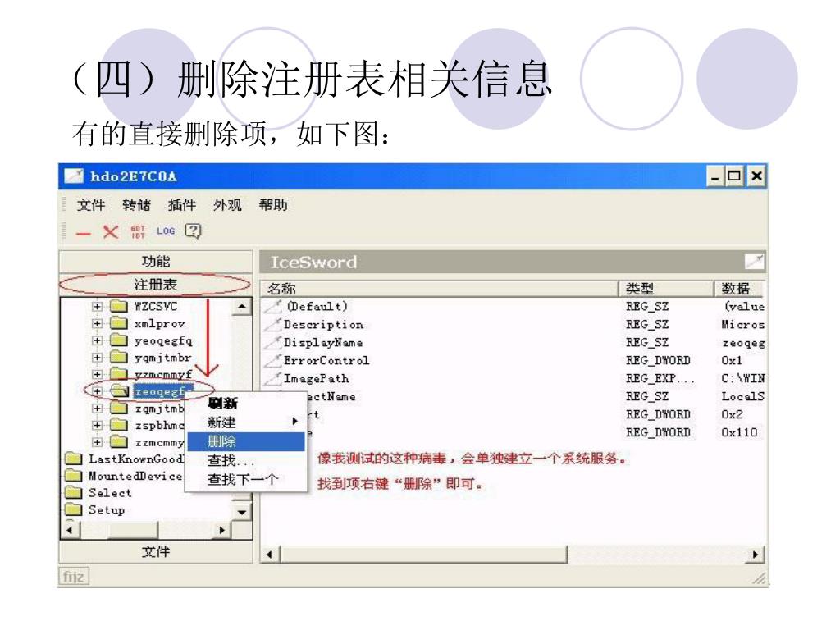
Task: Click the hdo2E7C0A title bar app icon
Action: click(x=74, y=176)
